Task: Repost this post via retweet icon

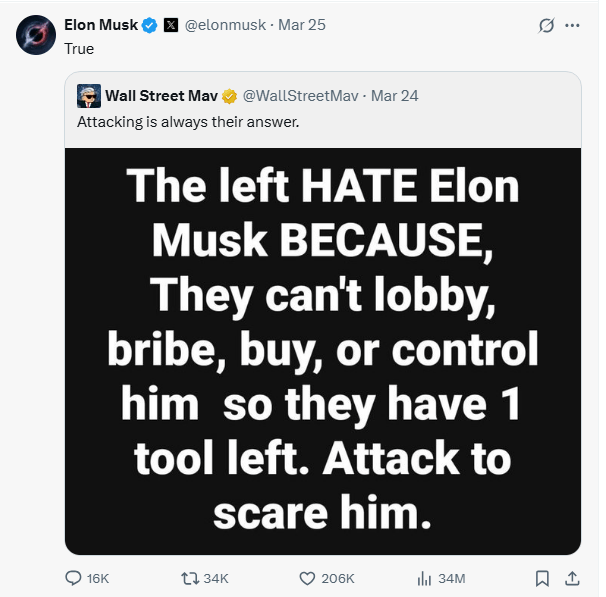Action: coord(189,578)
